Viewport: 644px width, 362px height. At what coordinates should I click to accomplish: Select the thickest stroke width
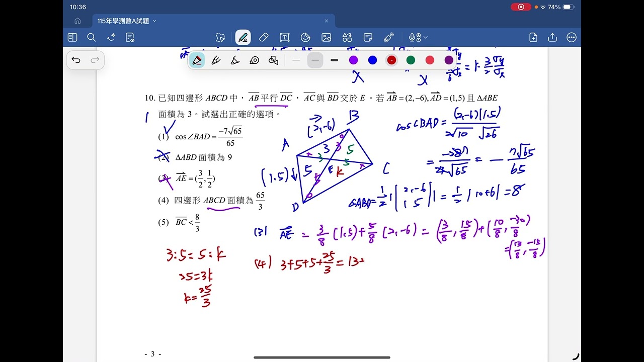click(x=334, y=60)
